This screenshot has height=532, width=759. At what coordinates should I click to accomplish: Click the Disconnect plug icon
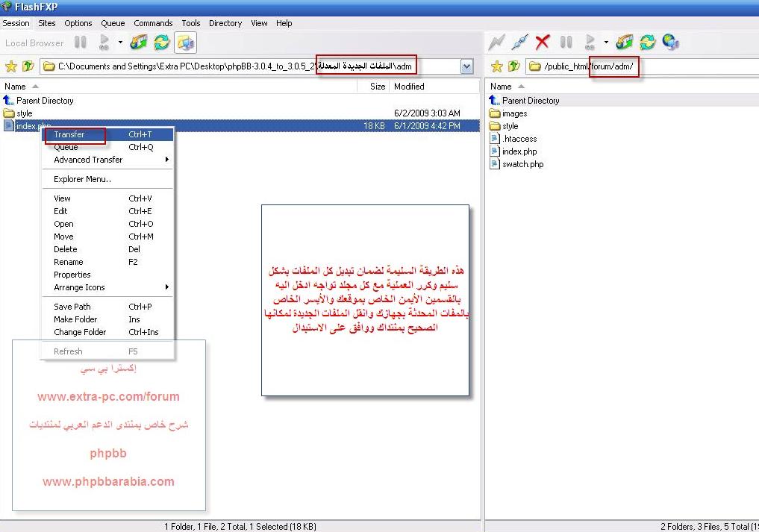point(519,43)
